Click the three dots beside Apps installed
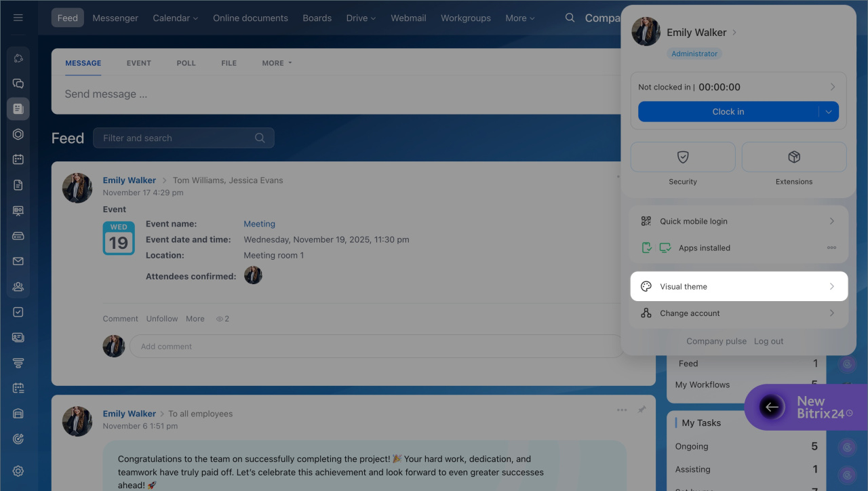The image size is (868, 491). click(831, 248)
